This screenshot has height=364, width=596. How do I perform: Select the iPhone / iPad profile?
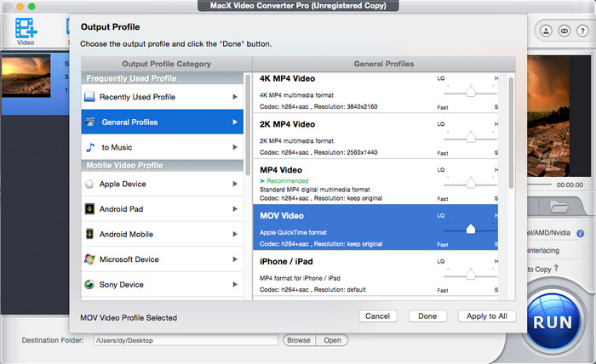(375, 273)
